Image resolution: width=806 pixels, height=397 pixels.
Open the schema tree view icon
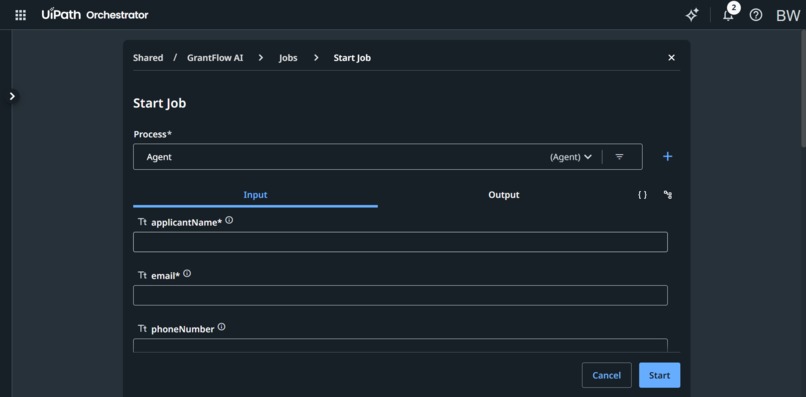click(668, 195)
